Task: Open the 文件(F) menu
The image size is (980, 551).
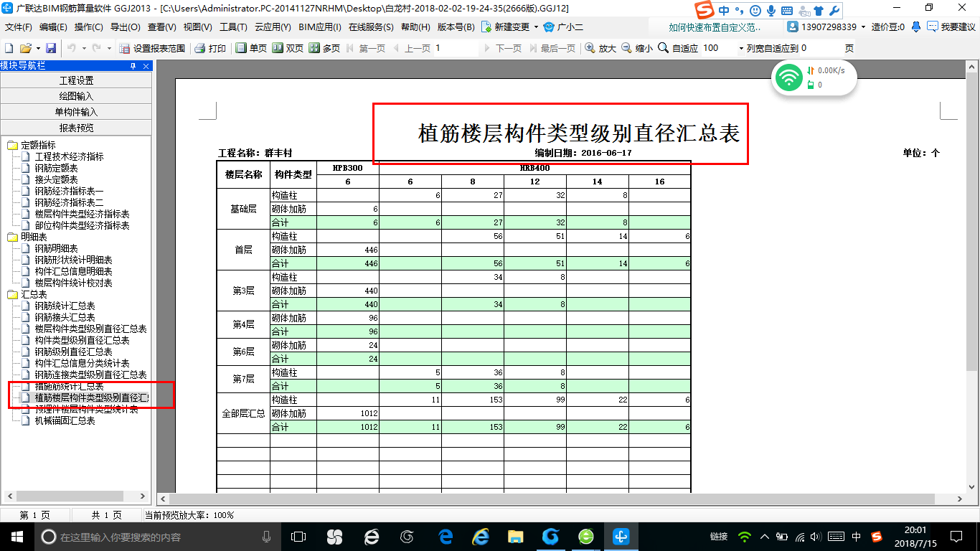Action: point(19,27)
